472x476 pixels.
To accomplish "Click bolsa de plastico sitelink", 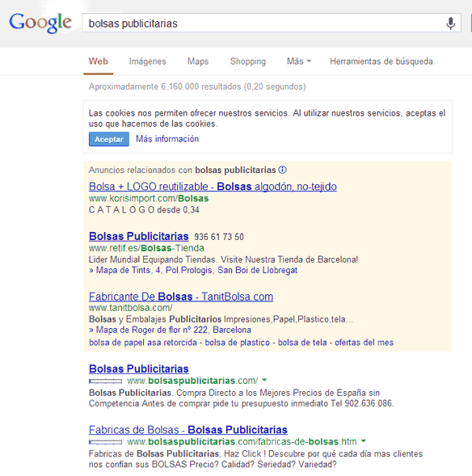I will [237, 343].
